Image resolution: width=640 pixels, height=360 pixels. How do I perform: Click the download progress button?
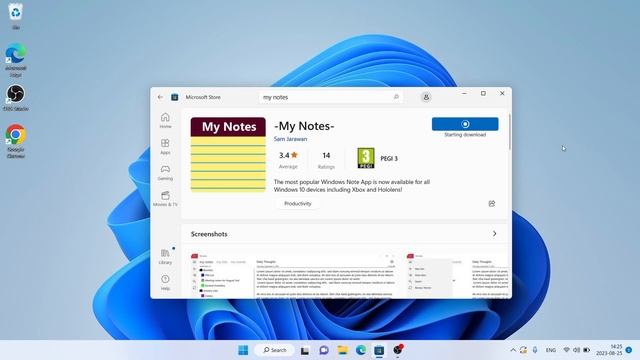coord(465,124)
